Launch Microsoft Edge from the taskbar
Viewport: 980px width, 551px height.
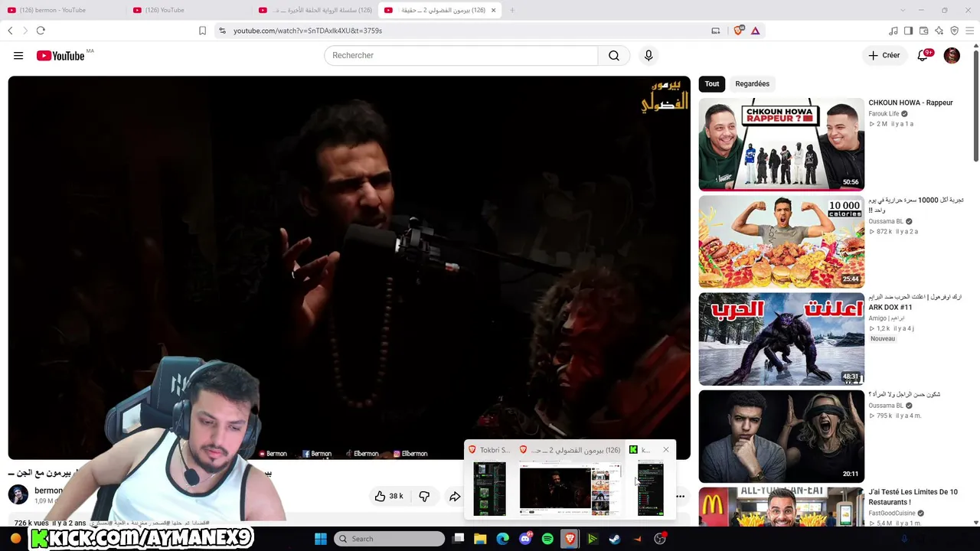[502, 539]
